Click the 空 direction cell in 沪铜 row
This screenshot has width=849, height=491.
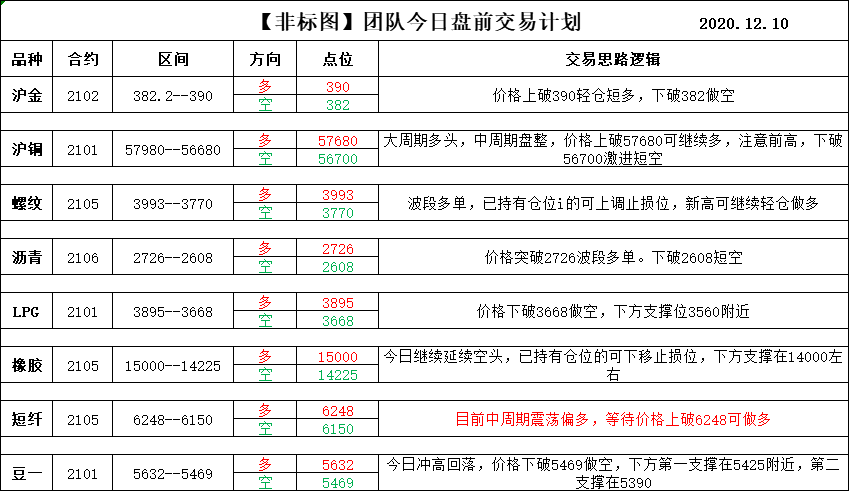265,159
